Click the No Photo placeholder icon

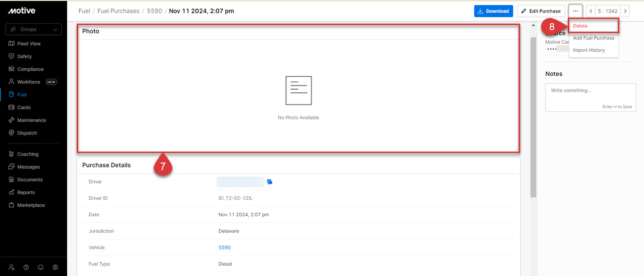[298, 91]
